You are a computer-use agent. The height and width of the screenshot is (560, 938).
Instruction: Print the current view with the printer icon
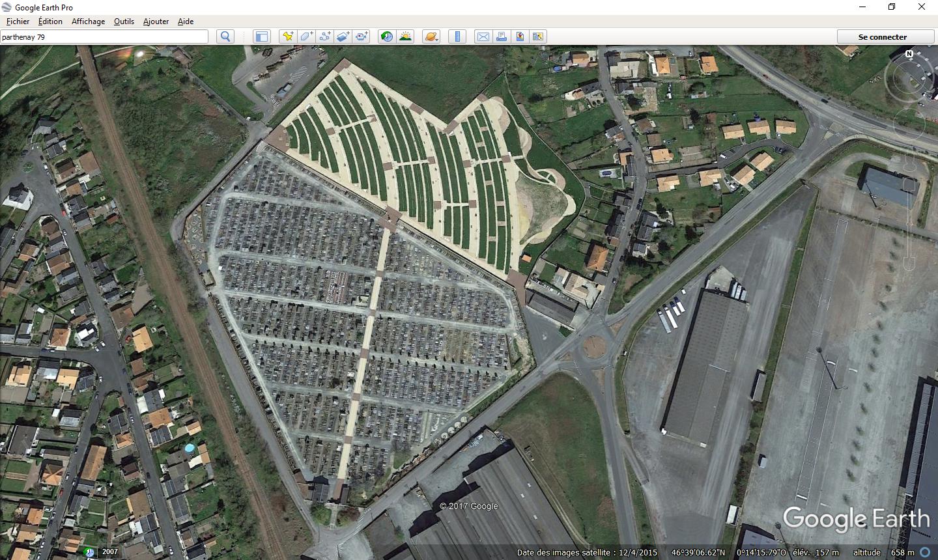pyautogui.click(x=501, y=36)
